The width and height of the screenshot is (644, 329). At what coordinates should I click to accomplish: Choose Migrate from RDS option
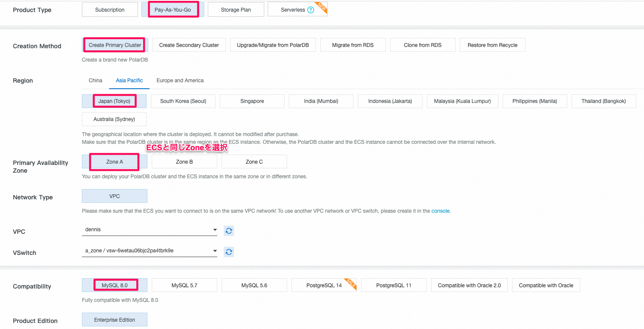[x=353, y=45]
